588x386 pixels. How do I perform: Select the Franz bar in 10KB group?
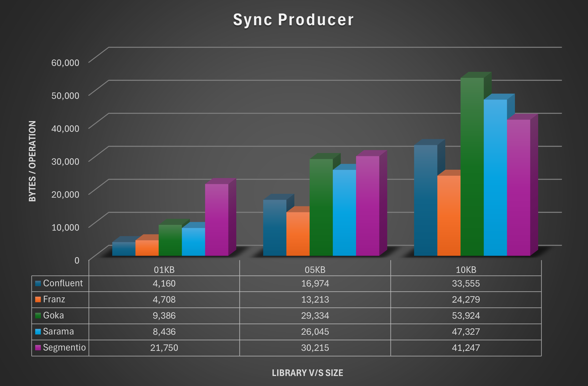[x=449, y=215]
